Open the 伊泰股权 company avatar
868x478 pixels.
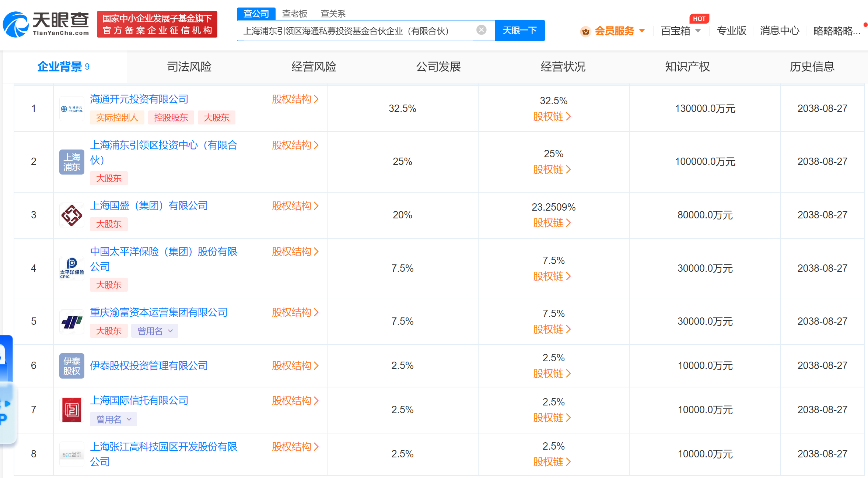[x=72, y=366]
